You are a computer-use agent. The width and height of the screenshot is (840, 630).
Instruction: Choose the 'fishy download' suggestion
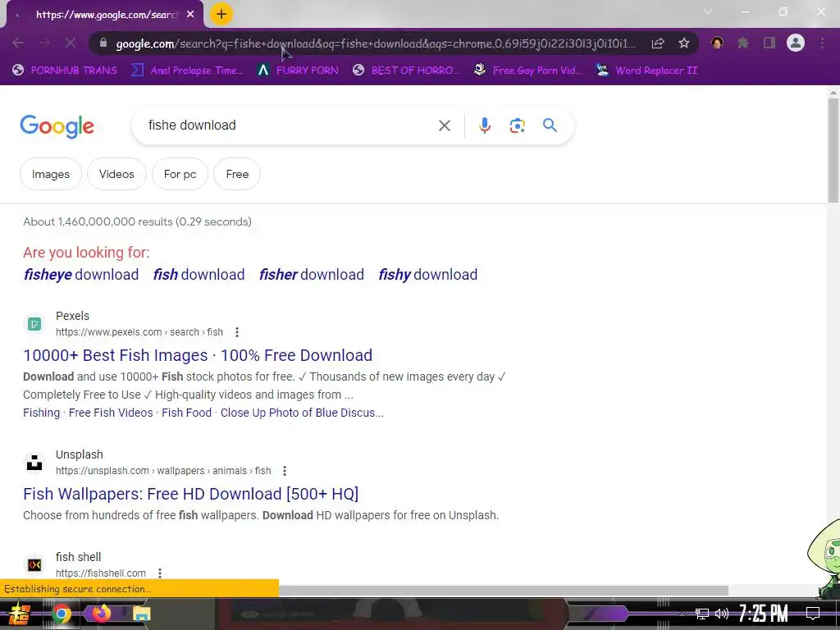pyautogui.click(x=427, y=274)
